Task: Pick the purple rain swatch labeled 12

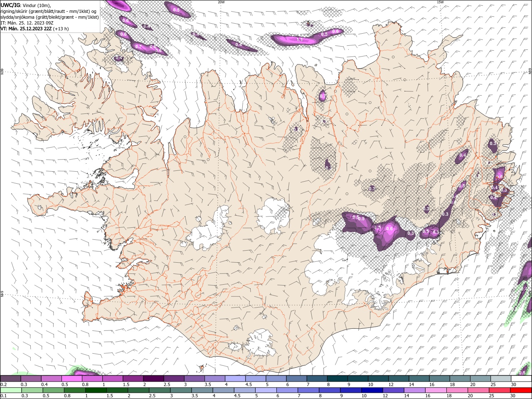Action: point(393,390)
